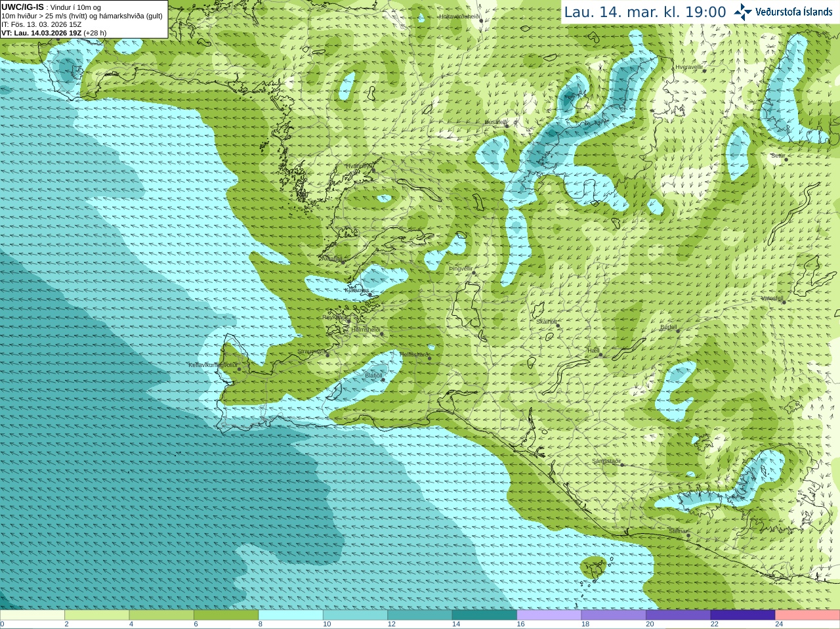
Task: Select the Steinar station marker
Action: click(x=688, y=536)
